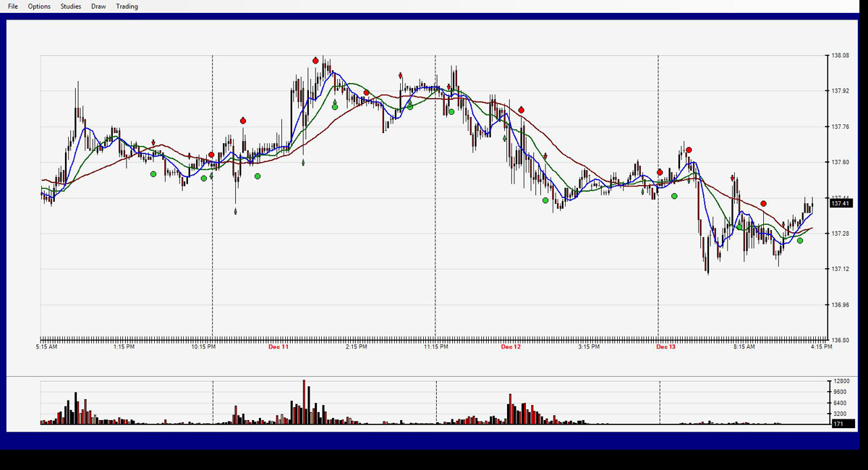The image size is (868, 470).
Task: Click the 9600 volume axis label
Action: coord(838,392)
